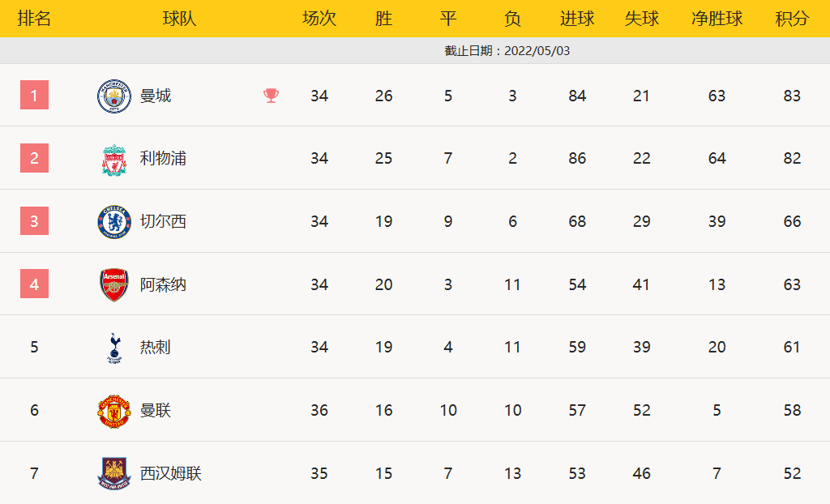Click the Liverpool club crest
Image resolution: width=830 pixels, height=504 pixels.
tap(114, 160)
